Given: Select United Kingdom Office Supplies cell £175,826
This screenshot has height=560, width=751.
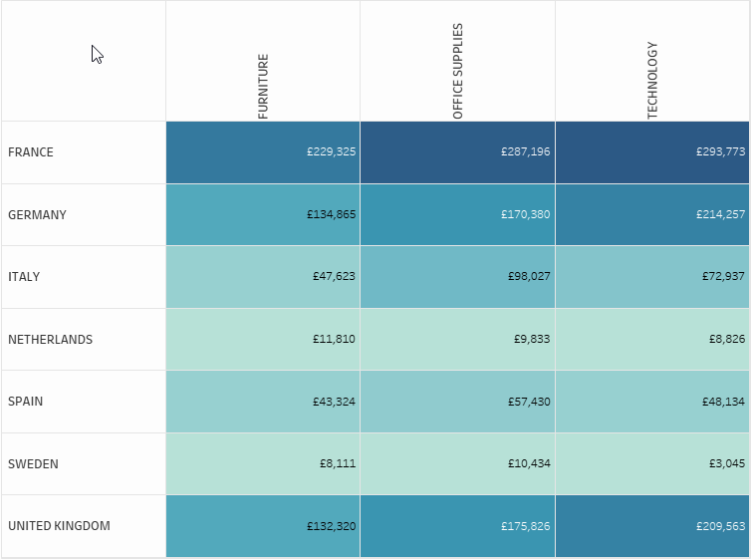Looking at the screenshot, I should pyautogui.click(x=458, y=526).
